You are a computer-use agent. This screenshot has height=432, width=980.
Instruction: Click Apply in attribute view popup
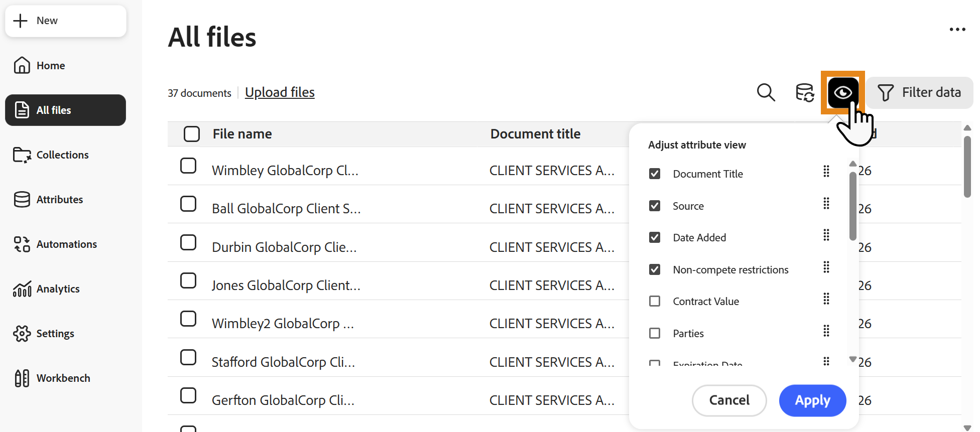coord(812,400)
